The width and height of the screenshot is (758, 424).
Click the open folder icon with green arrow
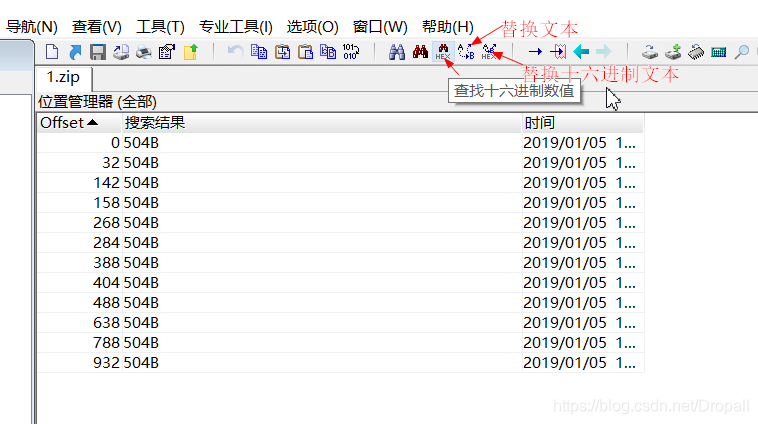[190, 51]
